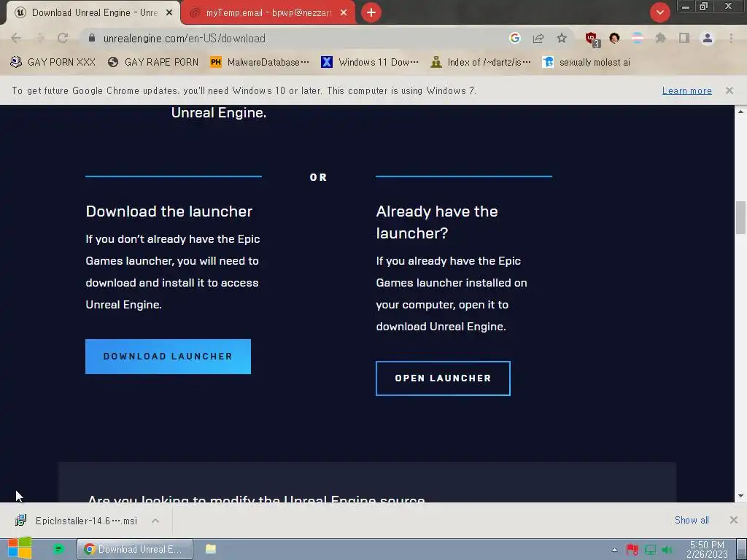747x560 pixels.
Task: Open the uBlock Origin extension icon
Action: (x=592, y=39)
